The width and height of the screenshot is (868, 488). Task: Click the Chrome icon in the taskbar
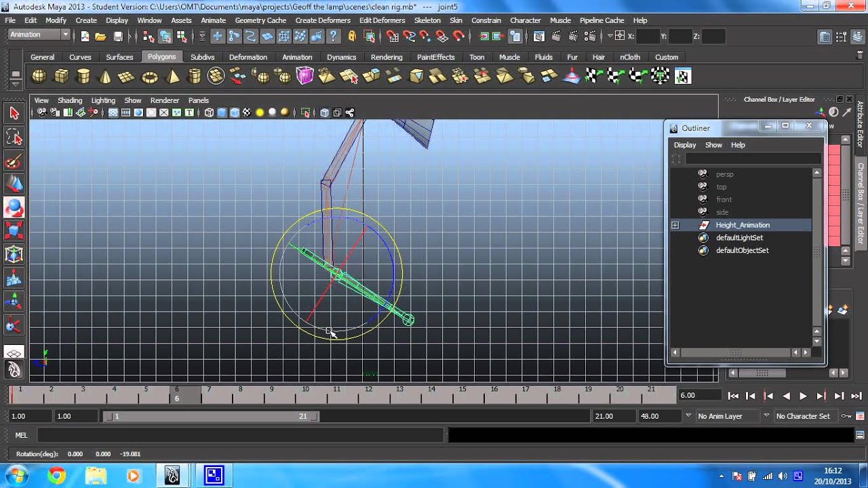56,476
